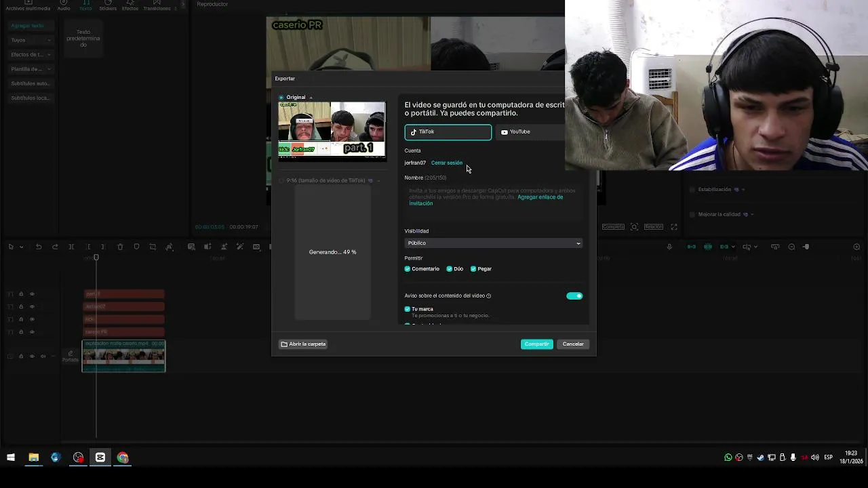Click the magic wand auto-edit icon
The width and height of the screenshot is (868, 488).
[240, 247]
